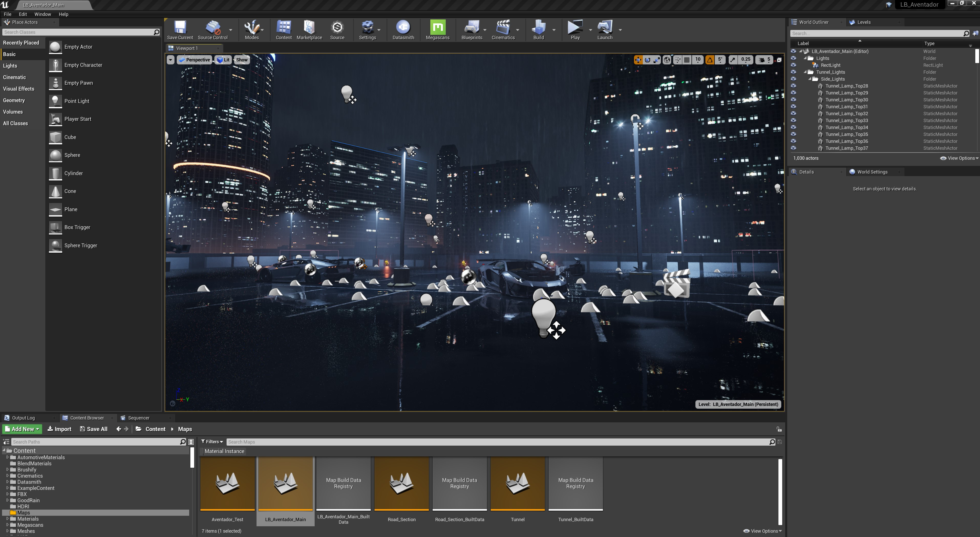Open World Outliner View Options dropdown
The image size is (980, 537).
[959, 158]
